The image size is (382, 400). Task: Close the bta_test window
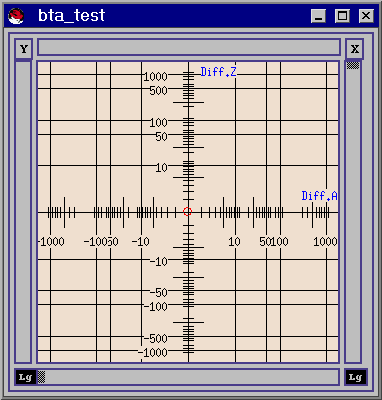[x=366, y=16]
